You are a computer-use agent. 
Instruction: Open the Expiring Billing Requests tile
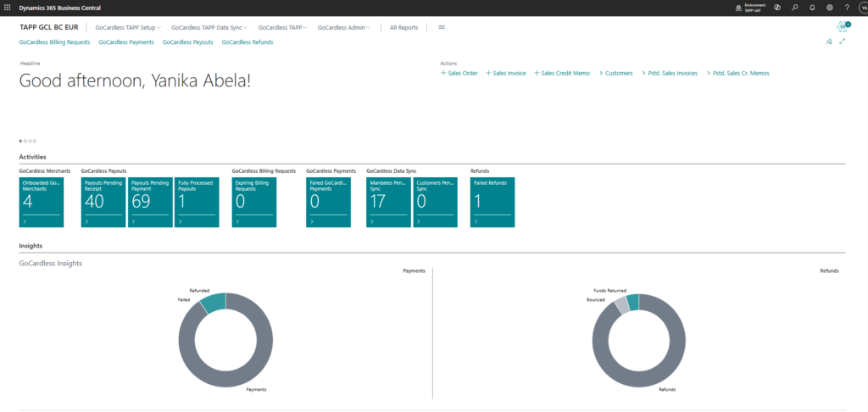254,202
